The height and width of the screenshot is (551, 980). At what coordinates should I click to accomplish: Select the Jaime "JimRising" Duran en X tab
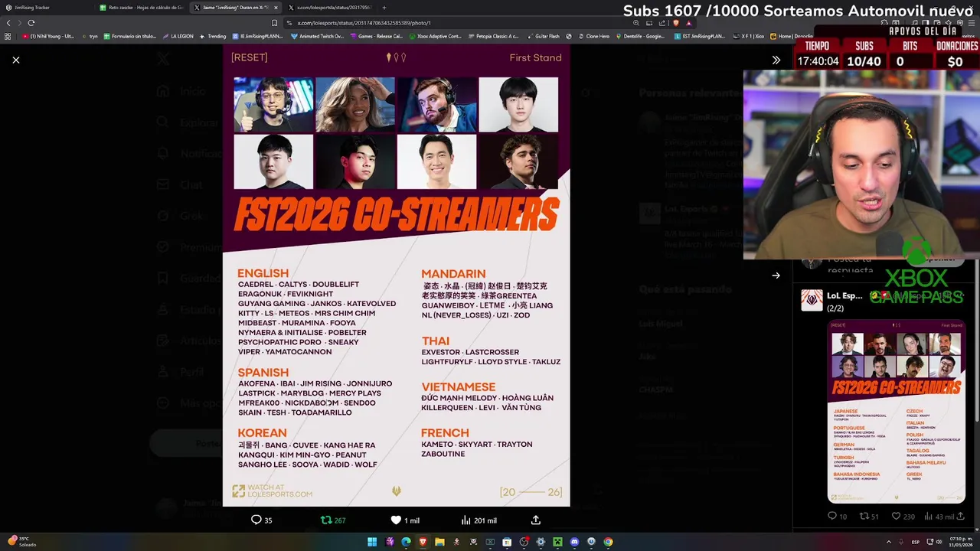[x=236, y=8]
